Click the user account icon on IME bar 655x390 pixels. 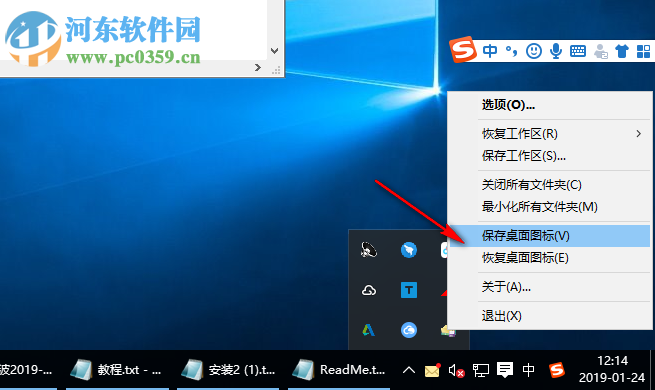point(600,51)
